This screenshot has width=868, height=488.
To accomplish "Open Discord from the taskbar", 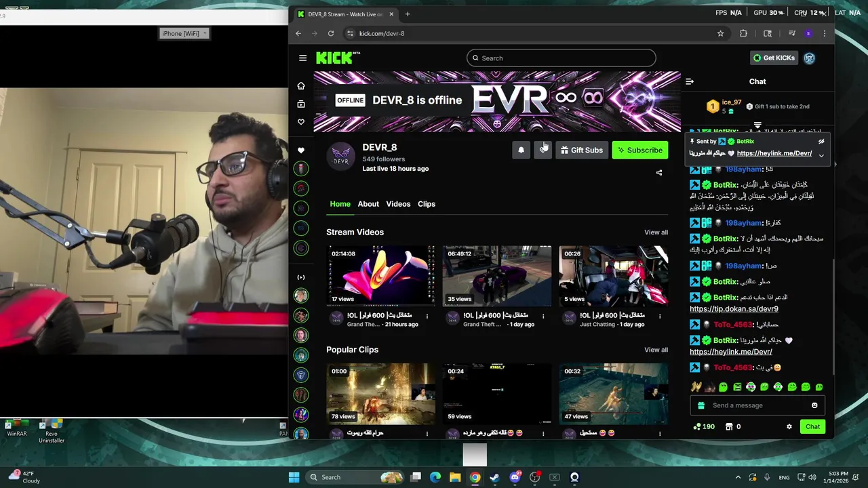I will 515,477.
